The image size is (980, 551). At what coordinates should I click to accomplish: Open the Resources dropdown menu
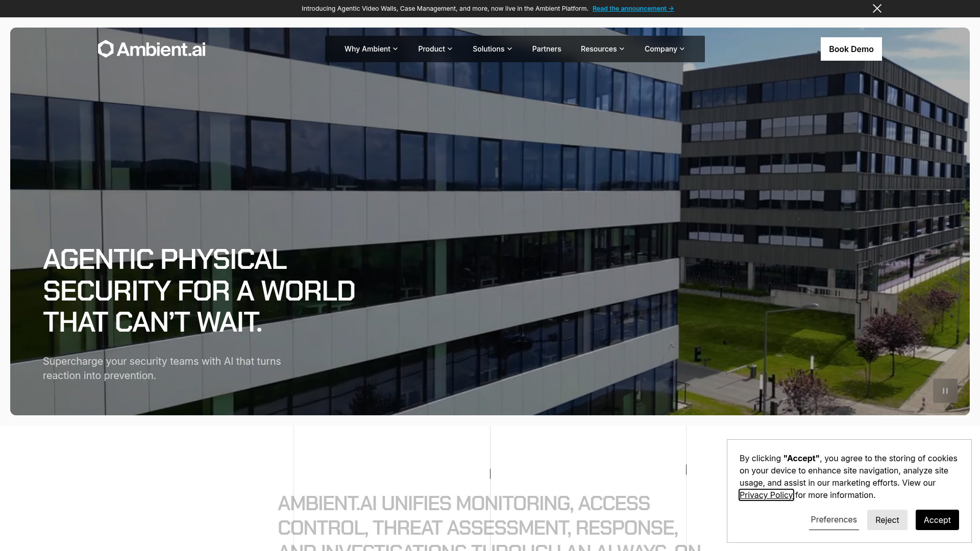pos(602,49)
